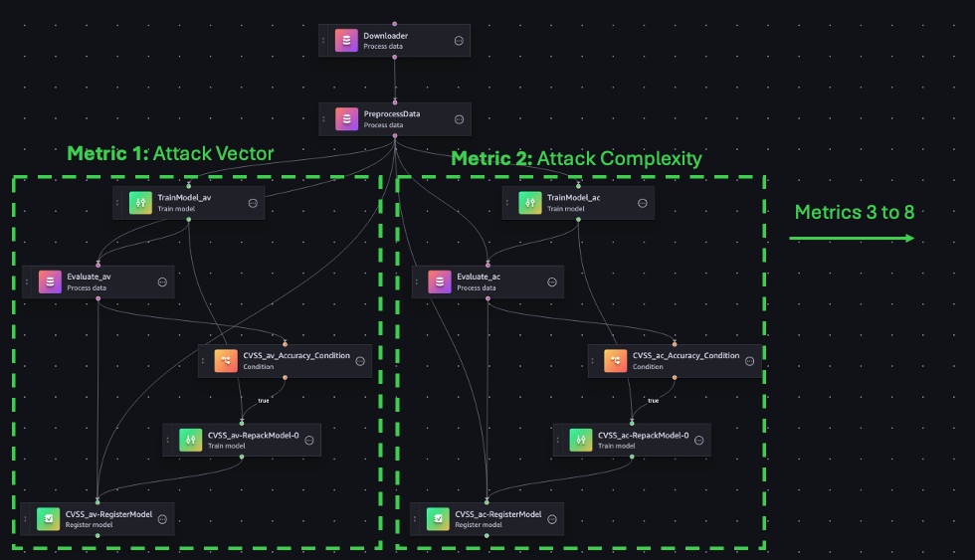Click the CVSS_av-RegisterModel checkmark icon
The height and width of the screenshot is (560, 975).
(x=48, y=519)
